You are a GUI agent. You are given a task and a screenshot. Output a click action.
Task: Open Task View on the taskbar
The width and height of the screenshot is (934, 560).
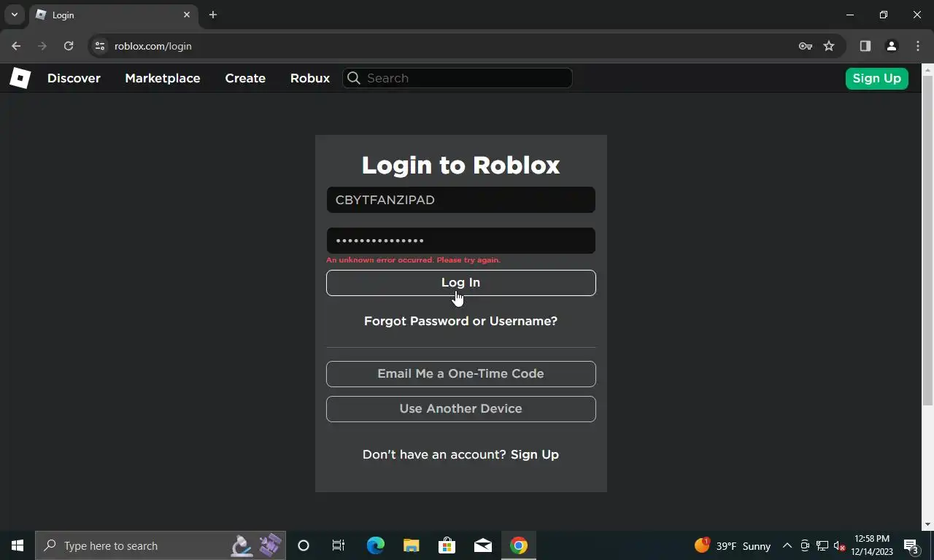pos(339,545)
